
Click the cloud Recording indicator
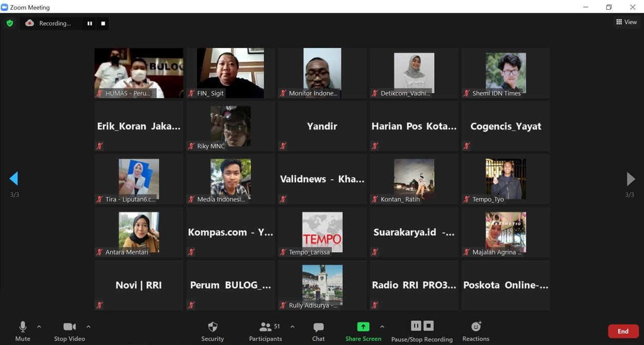(48, 23)
